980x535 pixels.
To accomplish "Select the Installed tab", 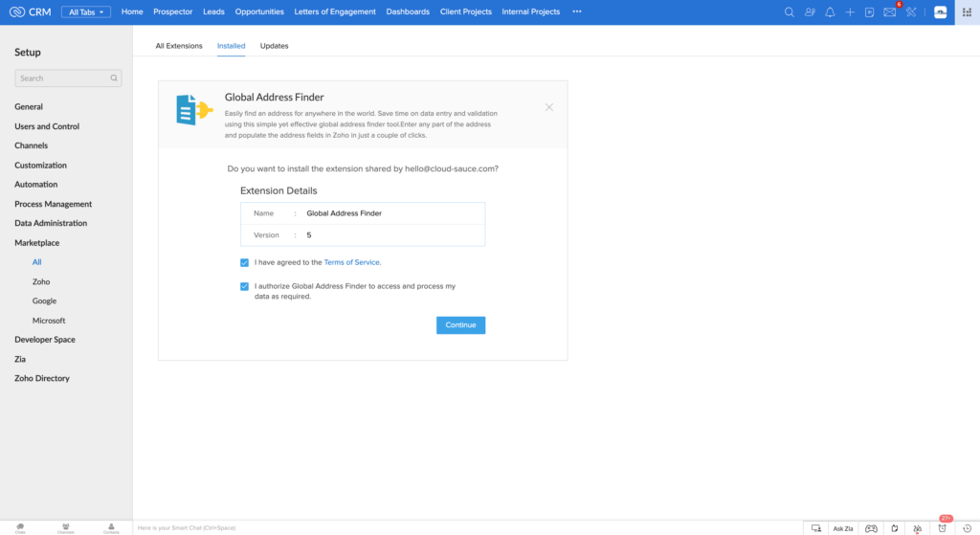I will pyautogui.click(x=232, y=46).
